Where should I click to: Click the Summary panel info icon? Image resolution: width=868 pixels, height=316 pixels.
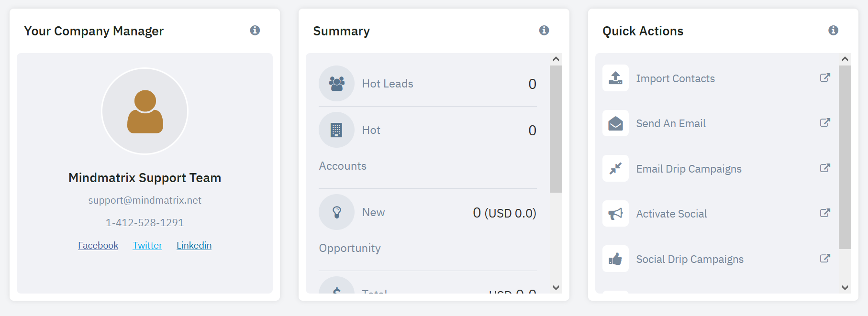(544, 31)
